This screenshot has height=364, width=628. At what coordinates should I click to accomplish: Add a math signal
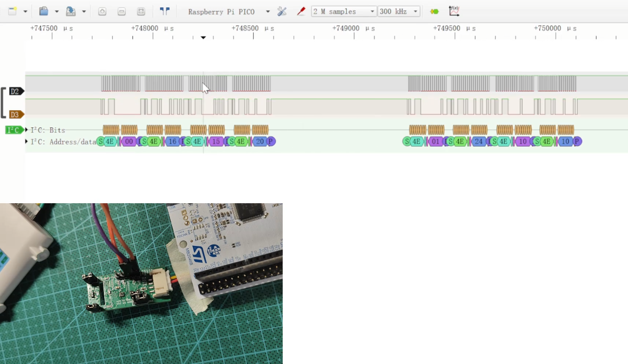pos(454,12)
